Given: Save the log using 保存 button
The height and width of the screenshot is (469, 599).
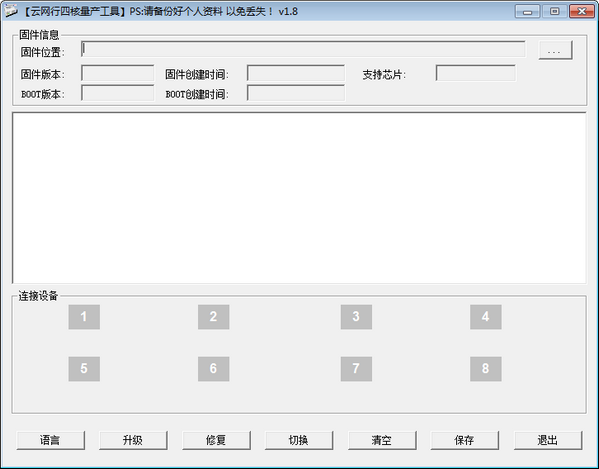Looking at the screenshot, I should tap(465, 440).
